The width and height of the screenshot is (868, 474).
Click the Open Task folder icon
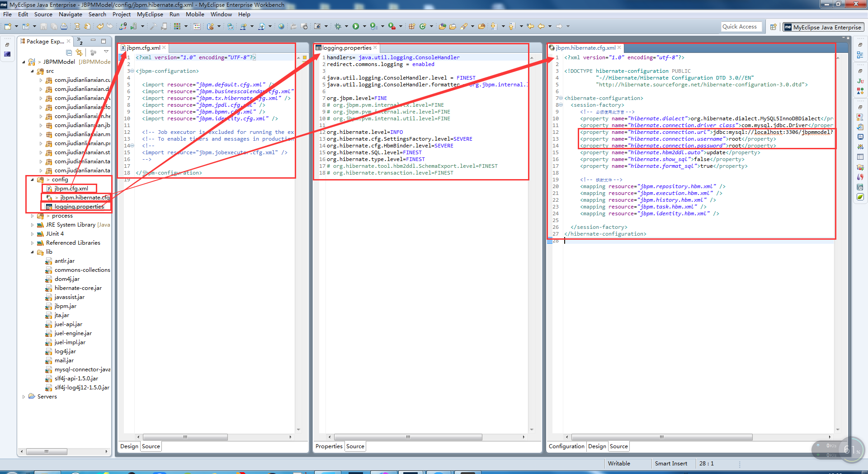pyautogui.click(x=453, y=27)
